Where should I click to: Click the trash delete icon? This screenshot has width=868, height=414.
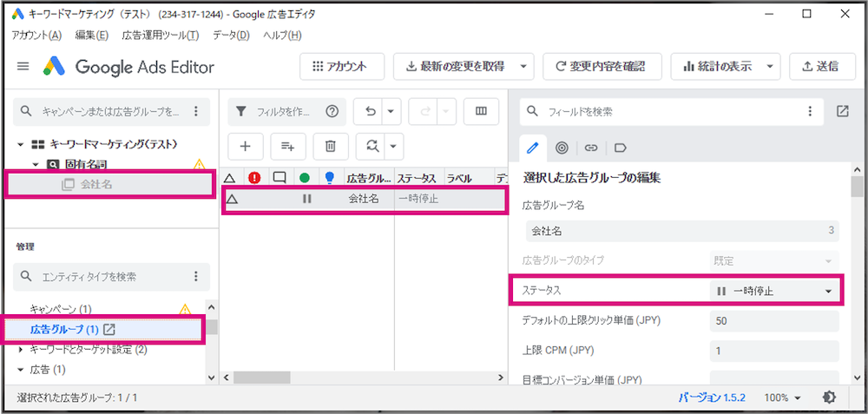point(330,146)
